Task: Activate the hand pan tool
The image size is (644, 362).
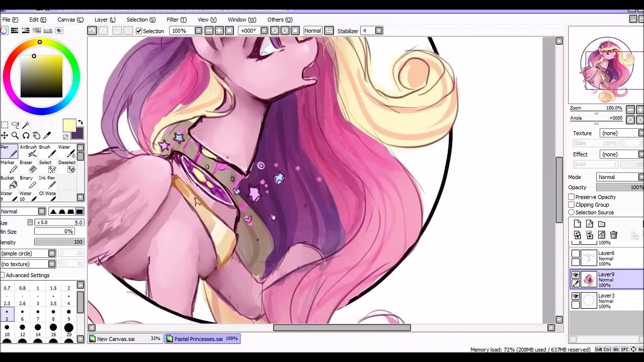Action: tap(36, 135)
